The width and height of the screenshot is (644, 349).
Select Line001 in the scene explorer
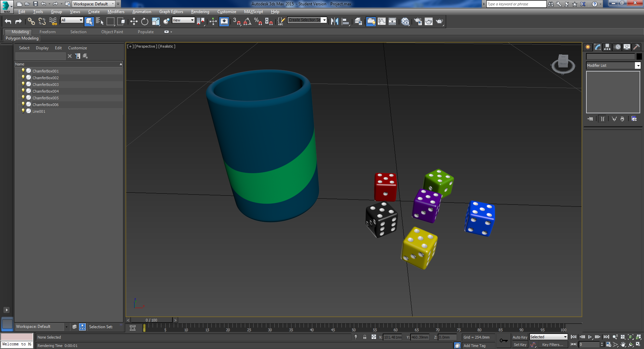pos(39,111)
